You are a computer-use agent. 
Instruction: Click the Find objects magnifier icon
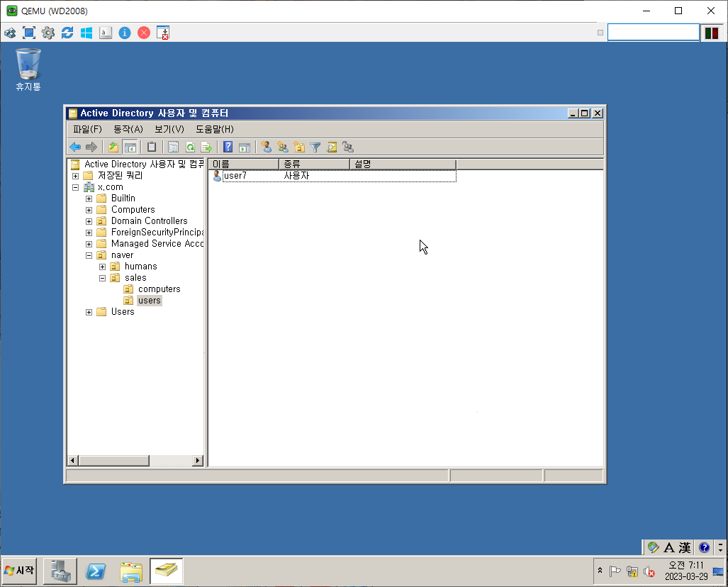[332, 147]
